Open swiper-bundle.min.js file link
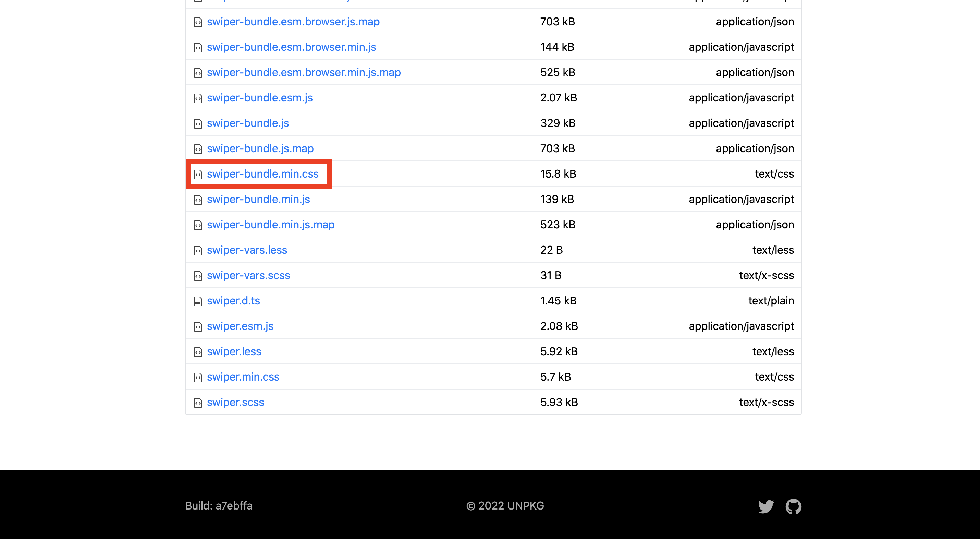Viewport: 980px width, 539px height. [258, 199]
